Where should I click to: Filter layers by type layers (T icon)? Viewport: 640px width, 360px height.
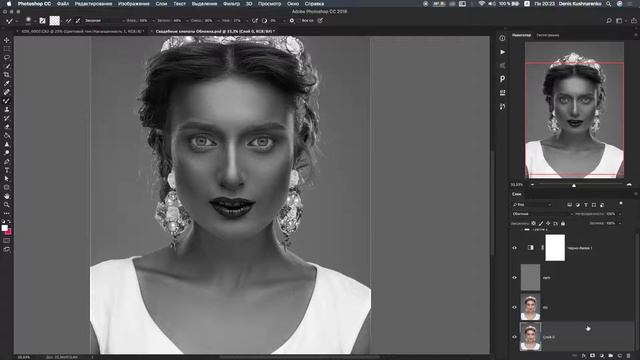586,205
